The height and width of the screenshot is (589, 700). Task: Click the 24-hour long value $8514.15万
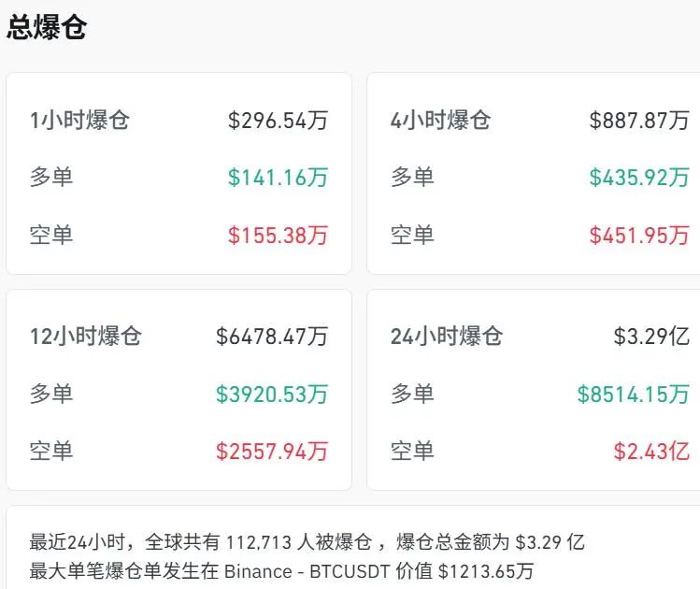coord(633,395)
